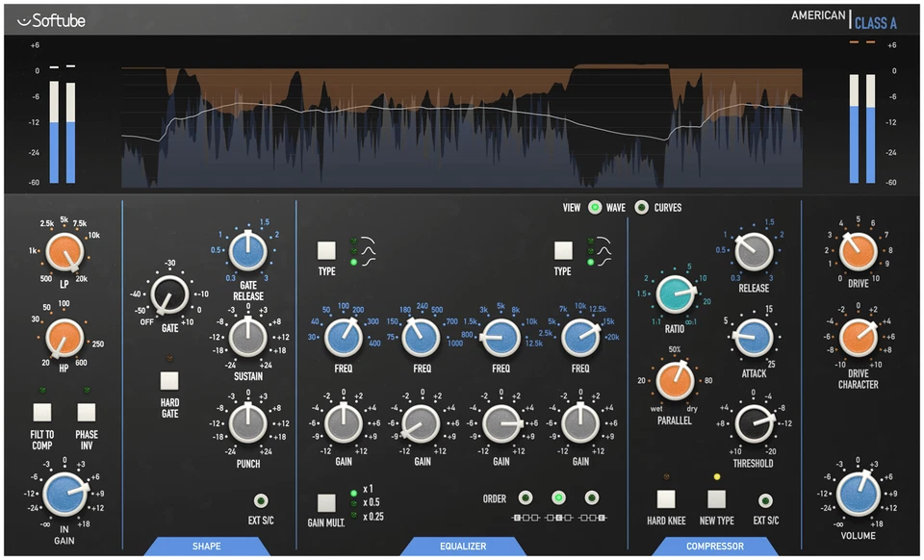924x560 pixels.
Task: Switch view to CURVES
Action: 642,207
